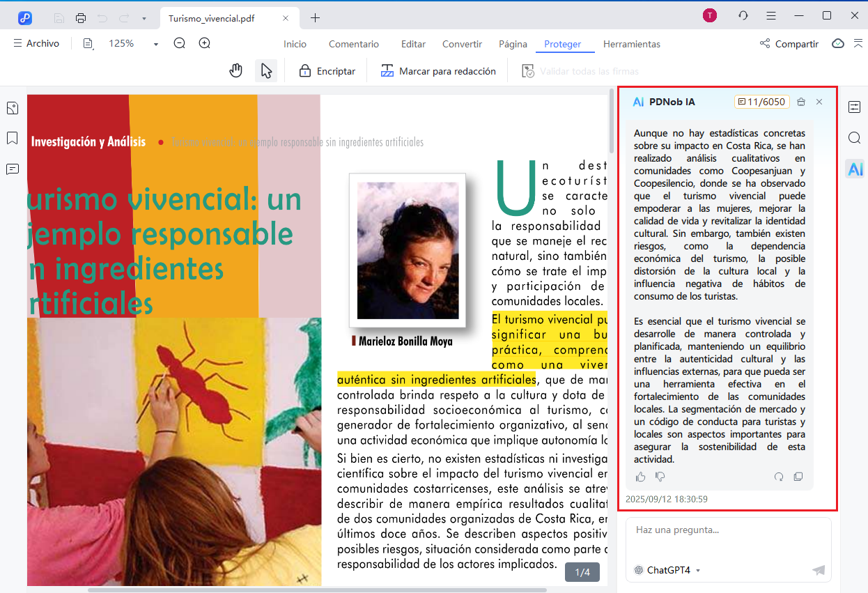This screenshot has height=593, width=868.
Task: Send the question with paper plane icon
Action: (x=819, y=570)
